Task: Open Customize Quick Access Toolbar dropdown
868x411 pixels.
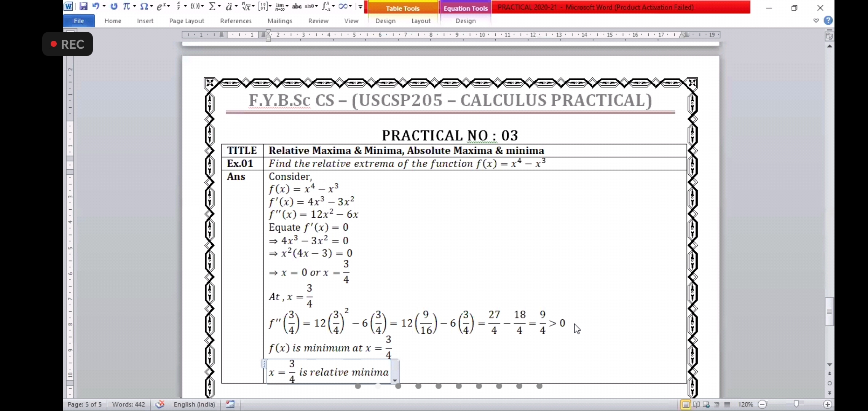Action: (360, 6)
